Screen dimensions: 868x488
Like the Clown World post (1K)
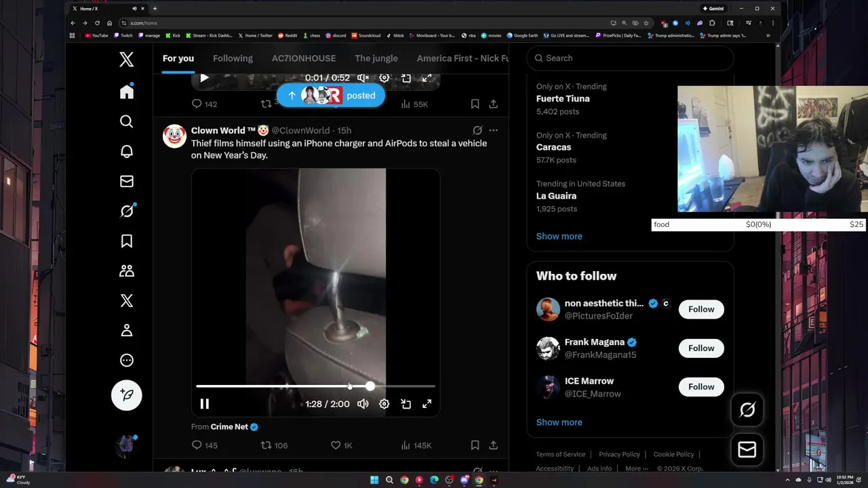tap(341, 445)
